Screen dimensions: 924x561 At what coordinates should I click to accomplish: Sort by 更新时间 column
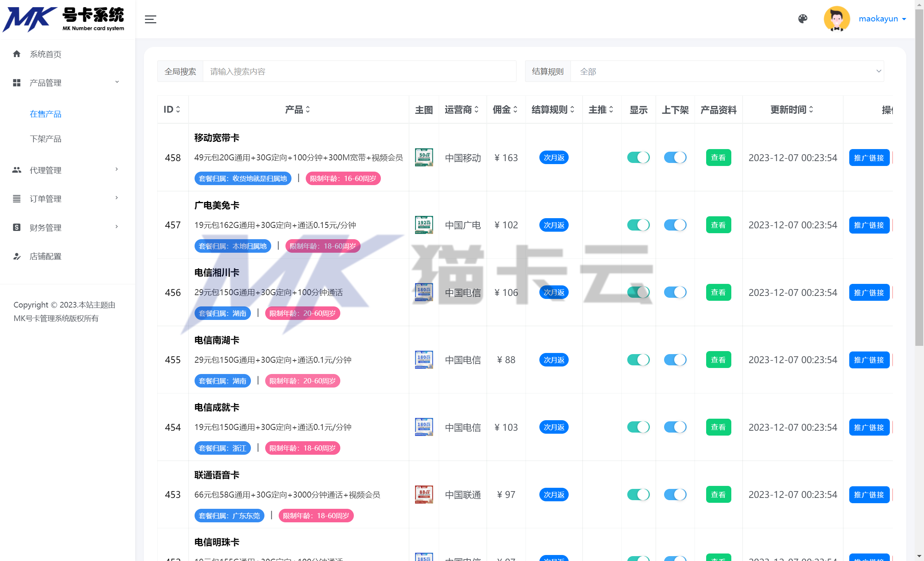click(811, 109)
